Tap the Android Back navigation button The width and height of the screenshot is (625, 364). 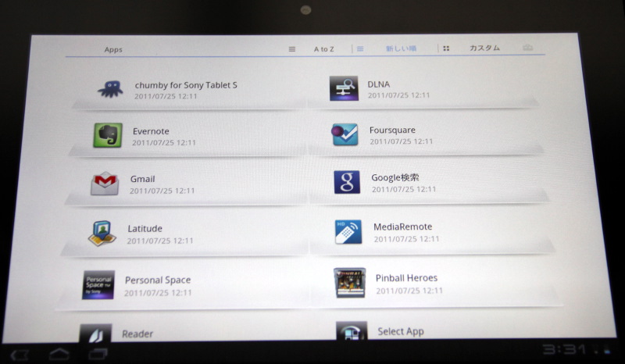20,355
